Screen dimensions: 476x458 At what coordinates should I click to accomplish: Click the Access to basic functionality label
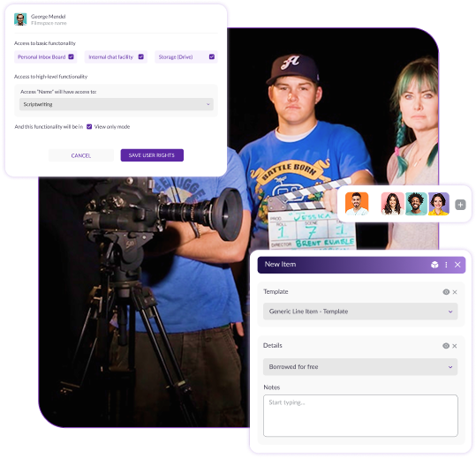[x=45, y=43]
